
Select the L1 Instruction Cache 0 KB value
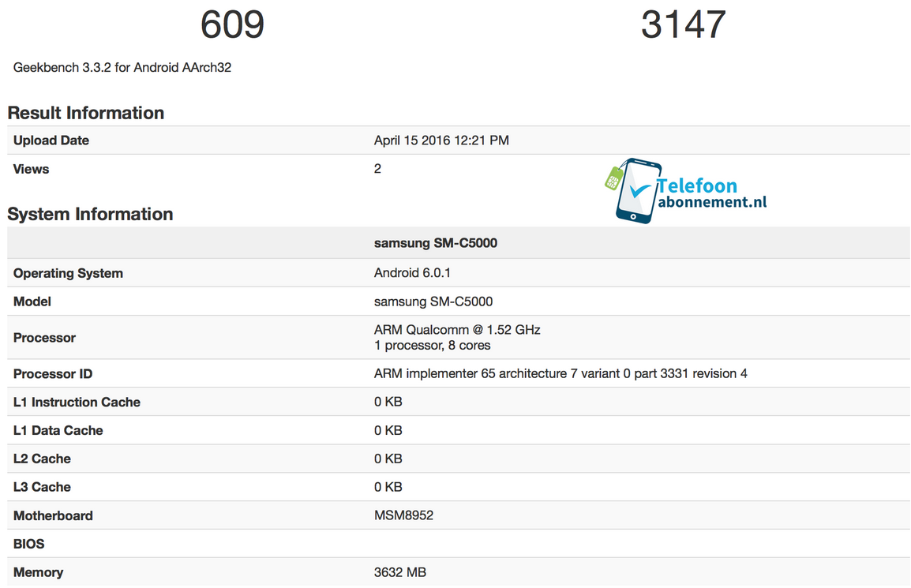point(388,402)
